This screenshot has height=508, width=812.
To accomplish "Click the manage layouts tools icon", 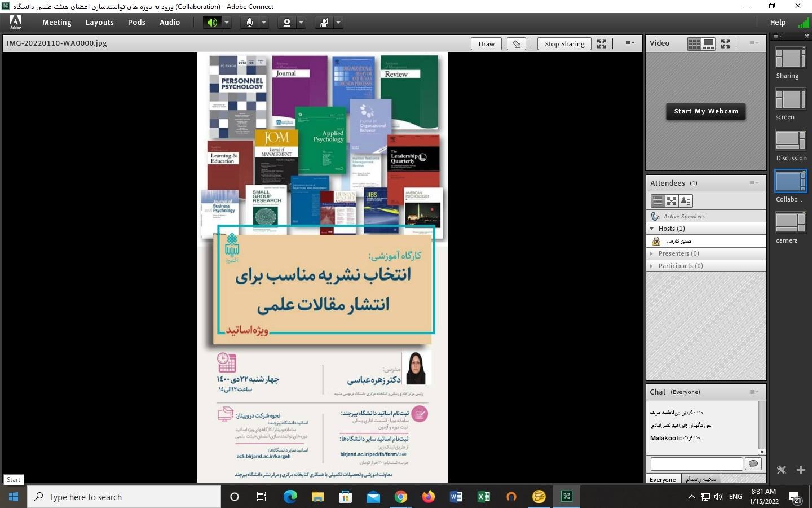I will pos(781,470).
